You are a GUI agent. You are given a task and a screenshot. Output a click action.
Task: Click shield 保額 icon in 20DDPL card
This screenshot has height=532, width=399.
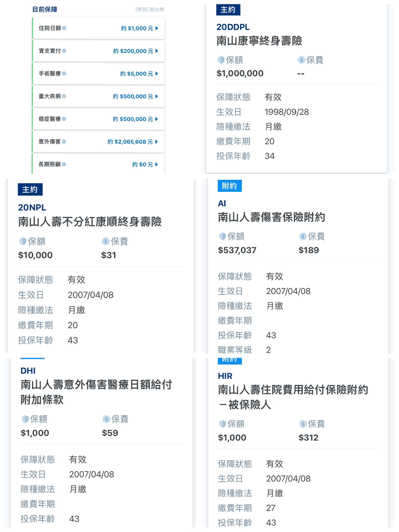click(221, 60)
